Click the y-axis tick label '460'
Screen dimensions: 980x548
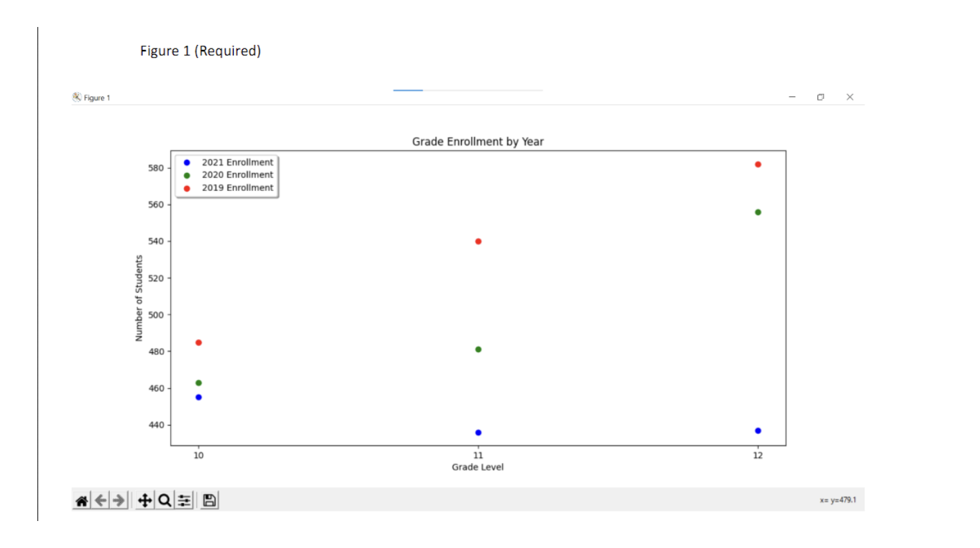(x=155, y=388)
